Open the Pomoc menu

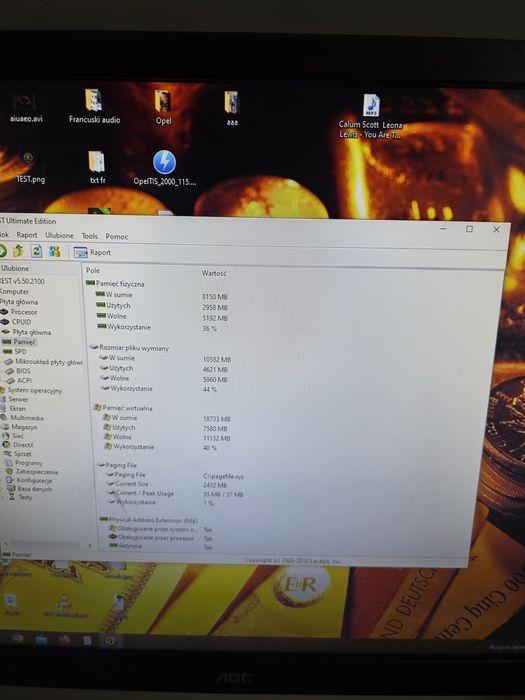coord(117,236)
